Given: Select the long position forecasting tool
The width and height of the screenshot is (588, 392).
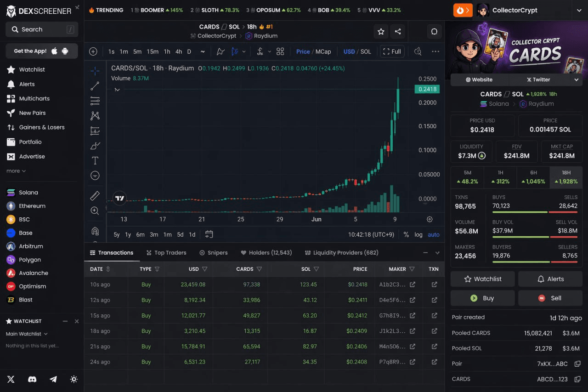Looking at the screenshot, I should 95,131.
